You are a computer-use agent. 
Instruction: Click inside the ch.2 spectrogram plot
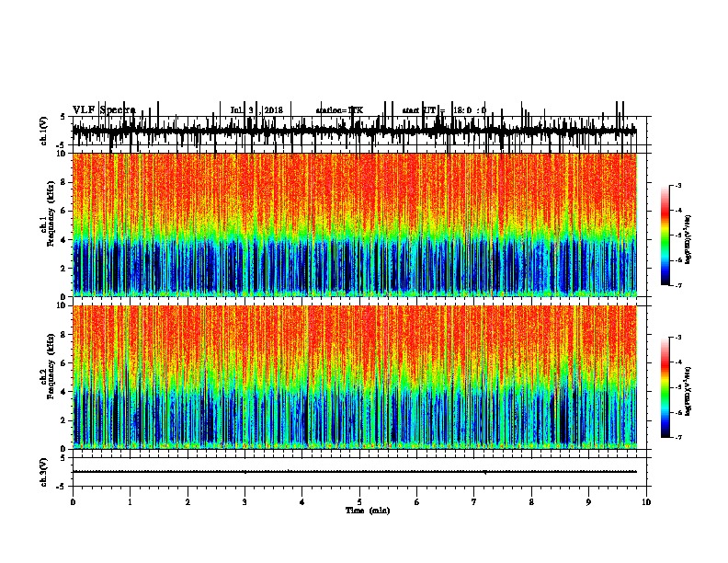tap(355, 377)
